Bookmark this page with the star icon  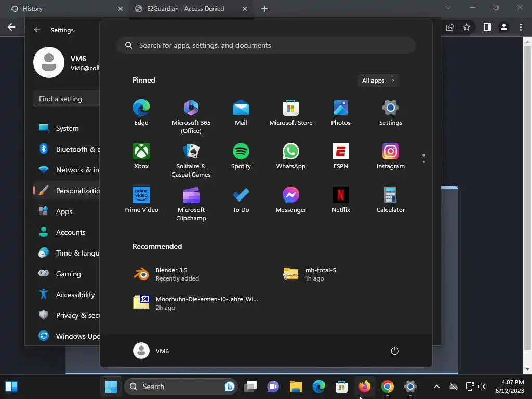(467, 27)
